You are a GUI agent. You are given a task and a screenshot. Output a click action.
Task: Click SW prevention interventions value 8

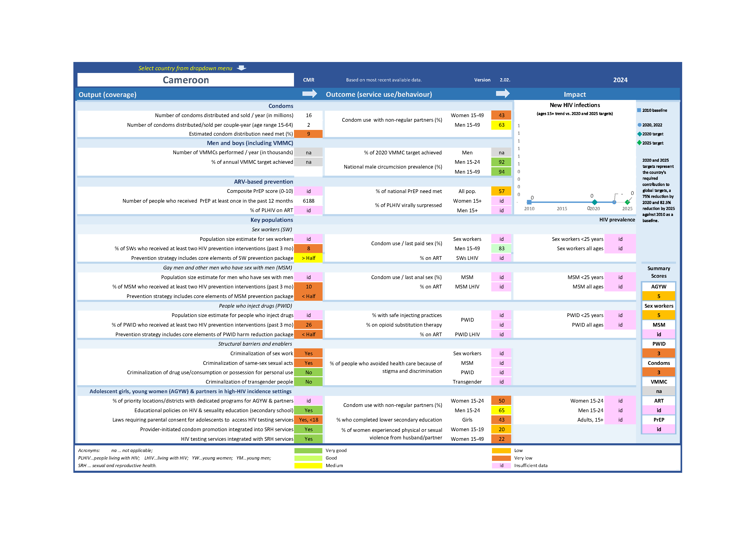[308, 248]
